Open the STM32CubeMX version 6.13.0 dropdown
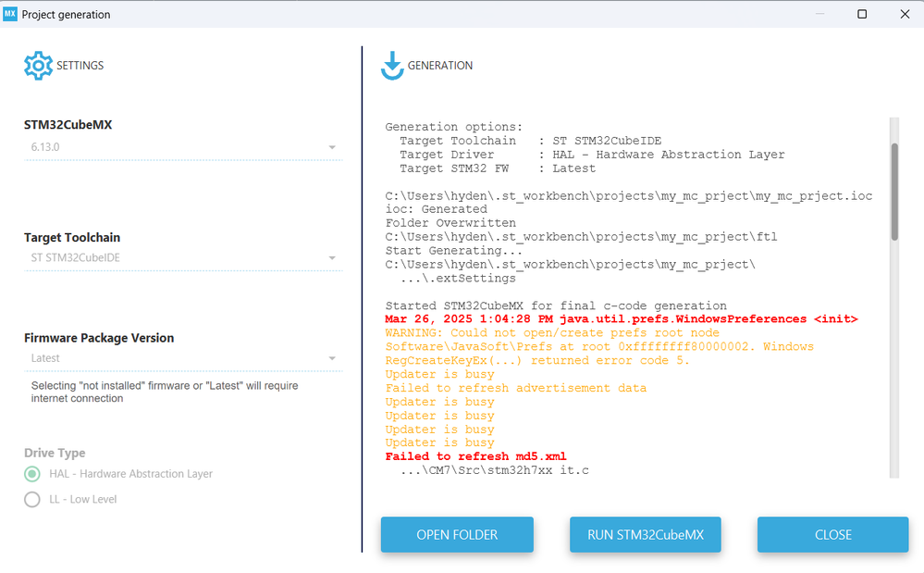 click(183, 147)
